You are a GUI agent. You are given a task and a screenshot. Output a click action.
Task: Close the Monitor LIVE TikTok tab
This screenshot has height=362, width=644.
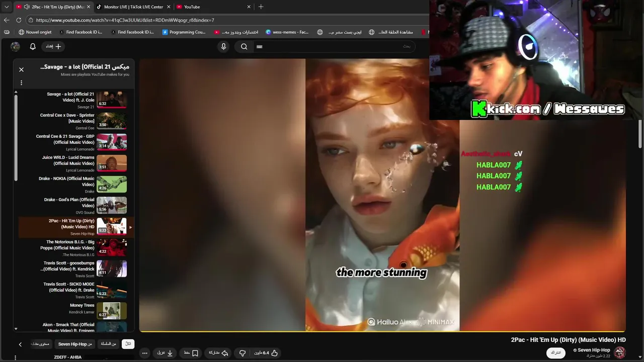coord(169,7)
